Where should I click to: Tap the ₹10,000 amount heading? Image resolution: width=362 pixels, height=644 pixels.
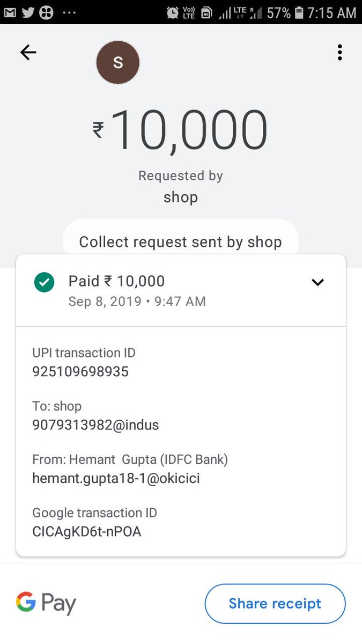coord(180,130)
